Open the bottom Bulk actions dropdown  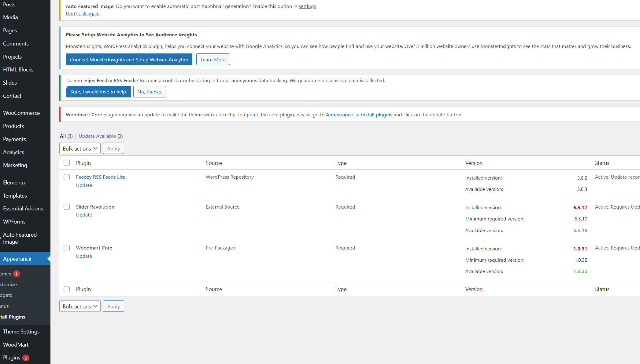click(x=80, y=306)
